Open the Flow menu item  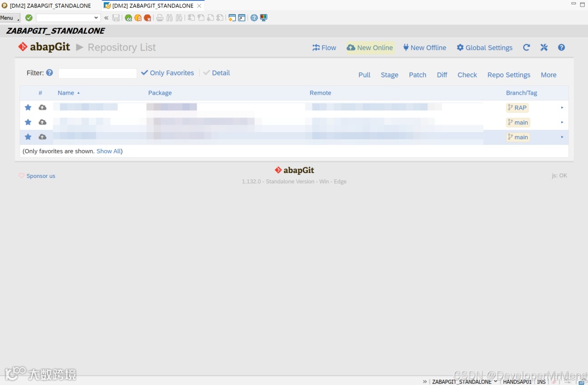(324, 47)
